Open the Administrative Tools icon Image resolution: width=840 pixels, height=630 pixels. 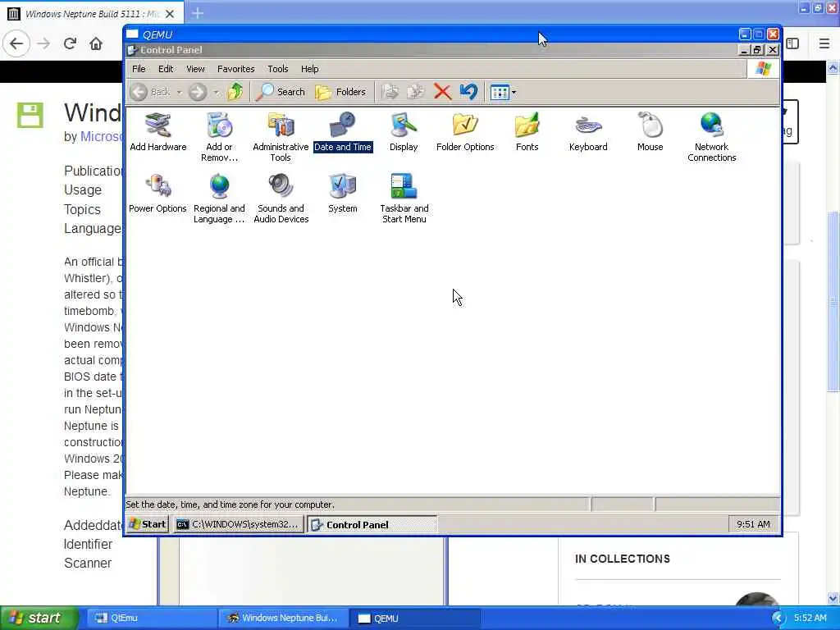pyautogui.click(x=281, y=137)
